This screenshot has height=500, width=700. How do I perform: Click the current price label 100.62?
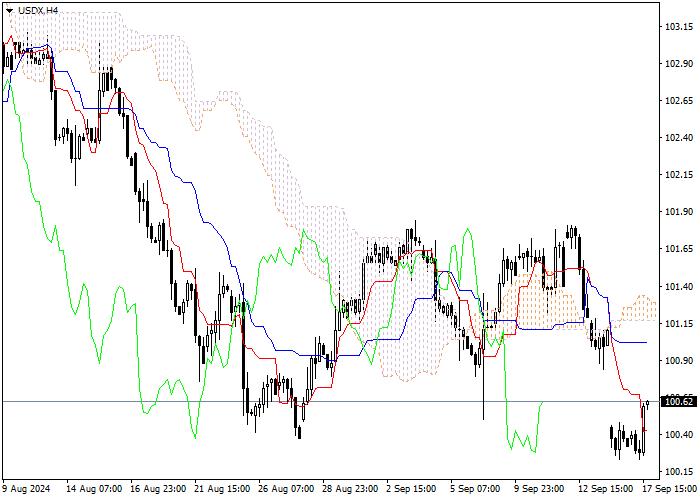coord(679,402)
